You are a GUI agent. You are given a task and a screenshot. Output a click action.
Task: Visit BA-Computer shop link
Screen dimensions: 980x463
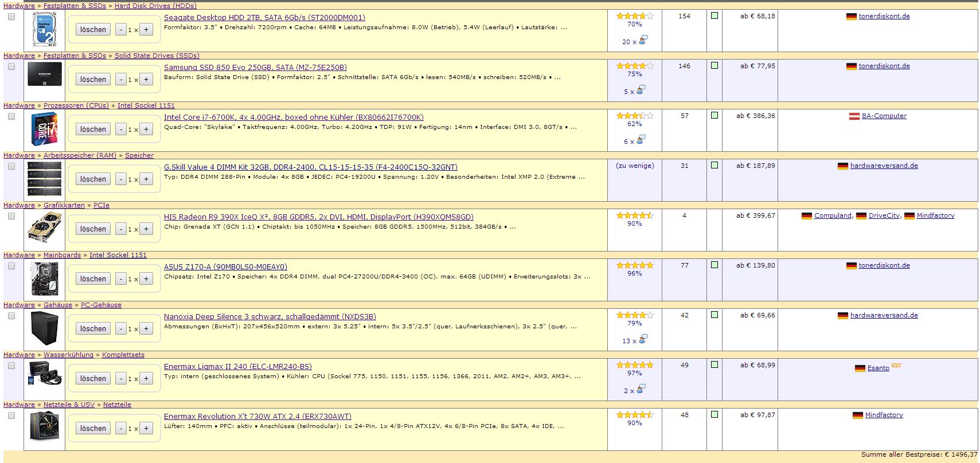click(x=884, y=116)
